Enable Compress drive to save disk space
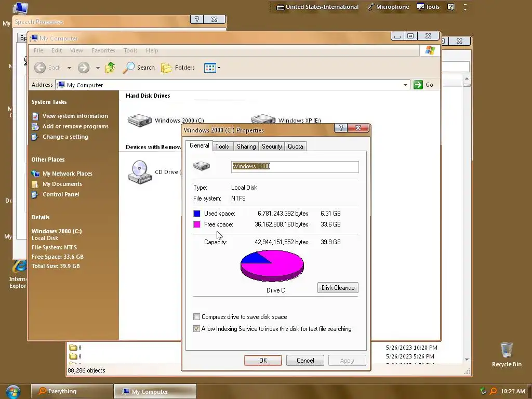Screen dimensions: 532x399 196,316
